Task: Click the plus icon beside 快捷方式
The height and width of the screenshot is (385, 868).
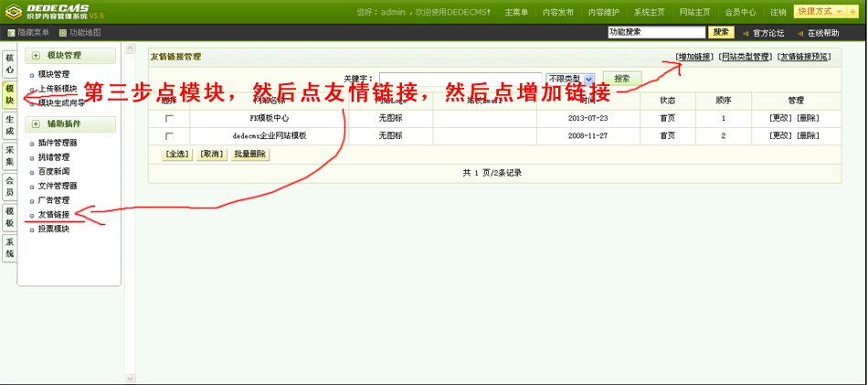Action: 853,12
